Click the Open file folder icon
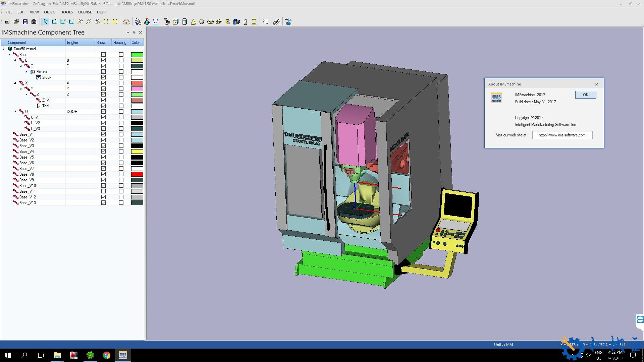 [x=16, y=22]
